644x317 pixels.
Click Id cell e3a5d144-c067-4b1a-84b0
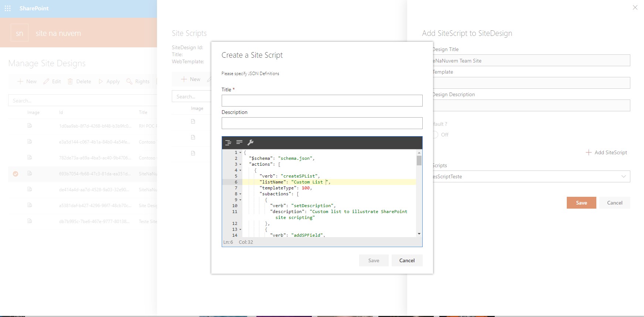(x=95, y=142)
